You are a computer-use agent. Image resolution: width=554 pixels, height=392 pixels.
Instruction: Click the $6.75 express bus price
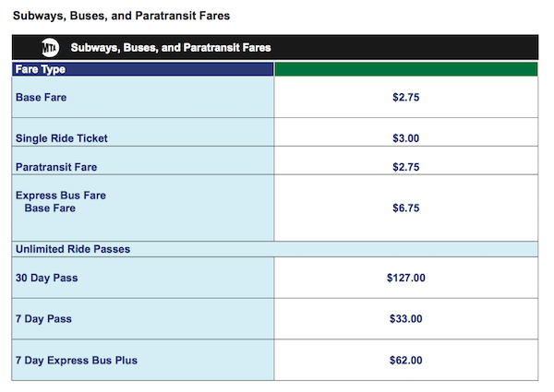point(406,208)
